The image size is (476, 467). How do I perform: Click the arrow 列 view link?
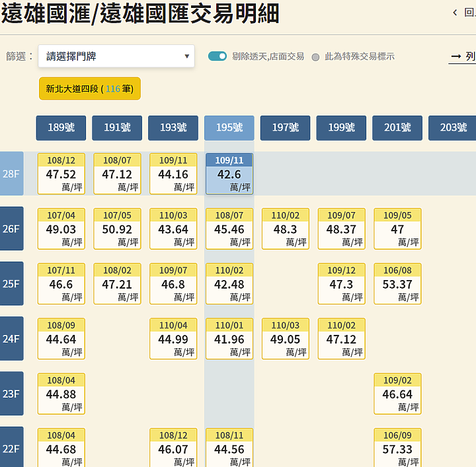coord(463,56)
